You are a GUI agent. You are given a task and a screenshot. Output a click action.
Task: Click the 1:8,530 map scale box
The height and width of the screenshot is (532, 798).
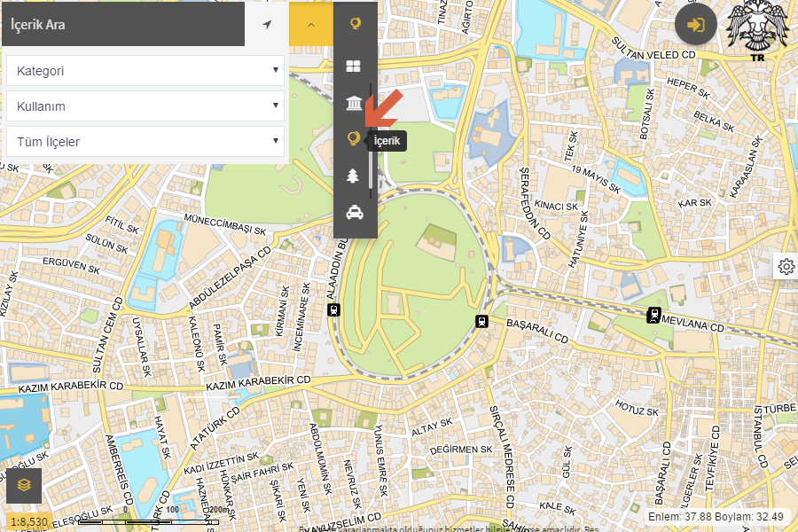tap(29, 522)
